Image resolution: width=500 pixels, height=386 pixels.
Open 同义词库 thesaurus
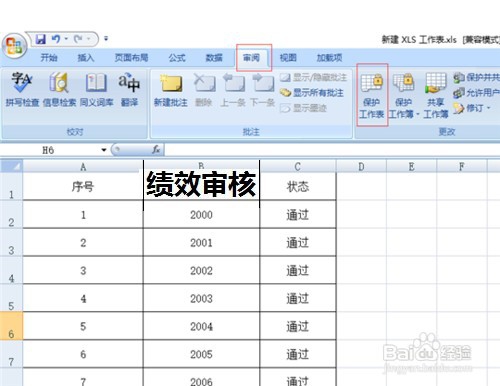click(x=96, y=89)
